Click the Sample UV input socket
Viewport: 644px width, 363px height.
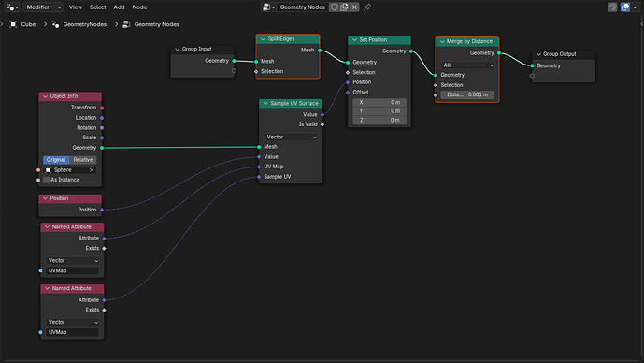259,177
